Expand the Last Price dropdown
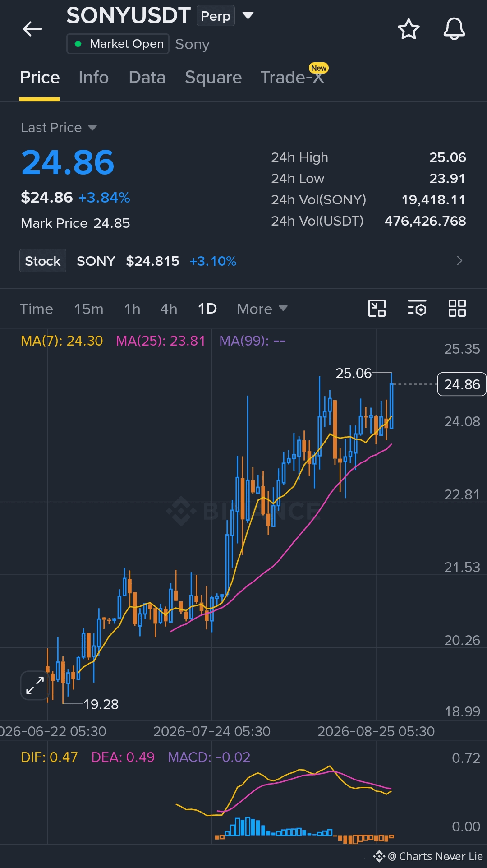This screenshot has height=868, width=487. (x=59, y=128)
